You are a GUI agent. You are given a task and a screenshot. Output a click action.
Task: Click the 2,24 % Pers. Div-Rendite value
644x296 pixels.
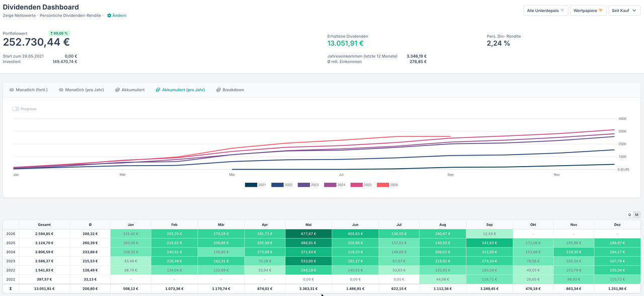click(x=498, y=43)
